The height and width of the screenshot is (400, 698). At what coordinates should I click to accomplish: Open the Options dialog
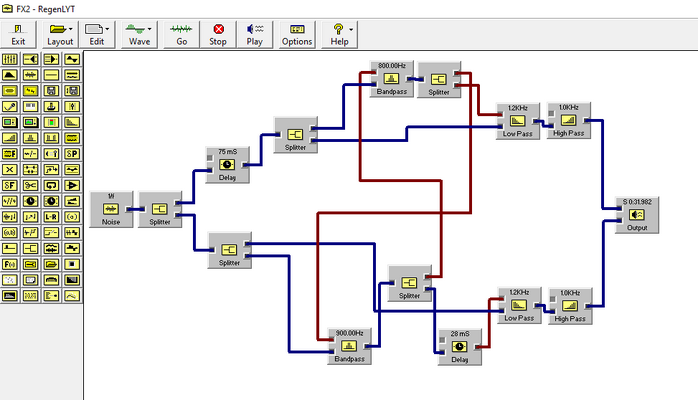click(x=297, y=35)
